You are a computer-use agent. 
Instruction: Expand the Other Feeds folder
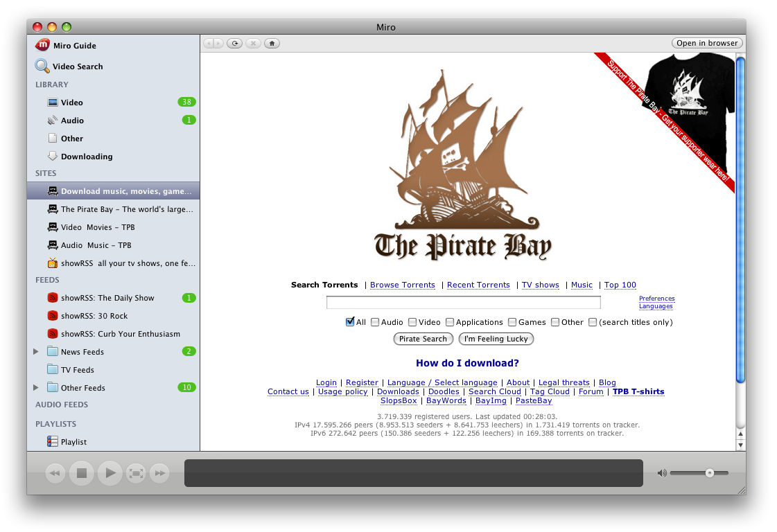point(36,388)
